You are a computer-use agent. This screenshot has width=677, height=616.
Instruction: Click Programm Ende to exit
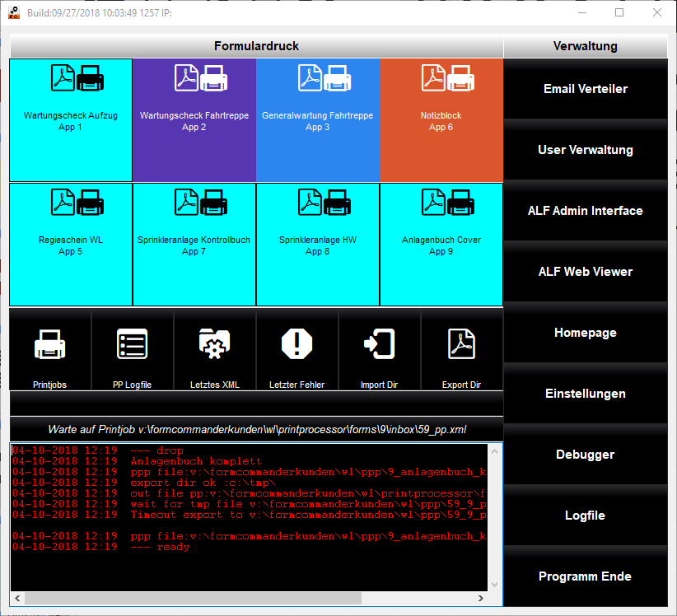(x=585, y=576)
